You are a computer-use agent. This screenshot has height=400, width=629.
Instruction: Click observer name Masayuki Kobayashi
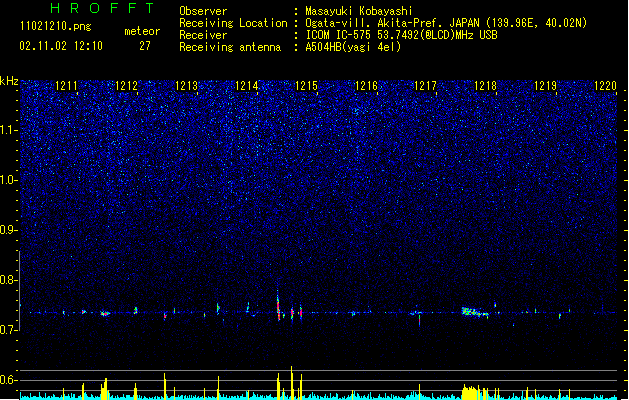click(359, 11)
